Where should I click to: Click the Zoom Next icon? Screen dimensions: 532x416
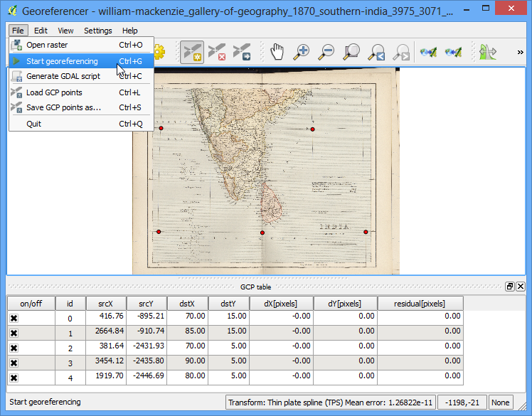(401, 52)
